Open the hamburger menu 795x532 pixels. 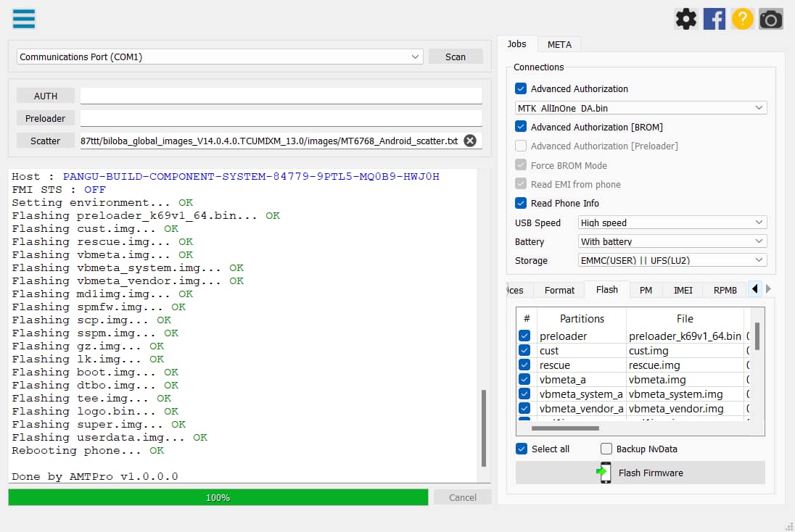[x=24, y=19]
